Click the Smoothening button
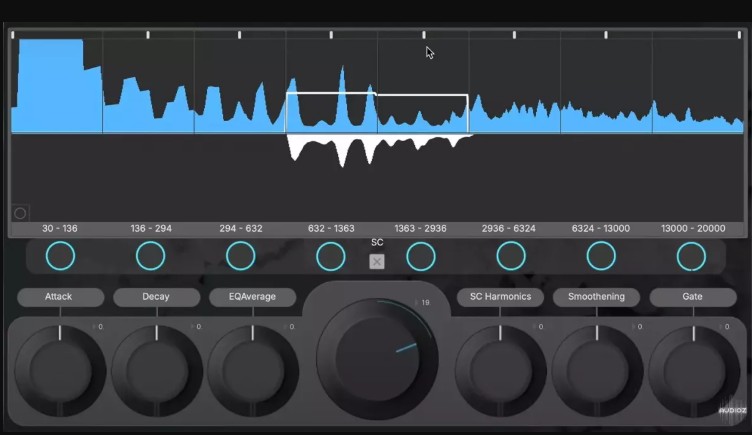Viewport: 752px width, 435px height. (x=596, y=297)
